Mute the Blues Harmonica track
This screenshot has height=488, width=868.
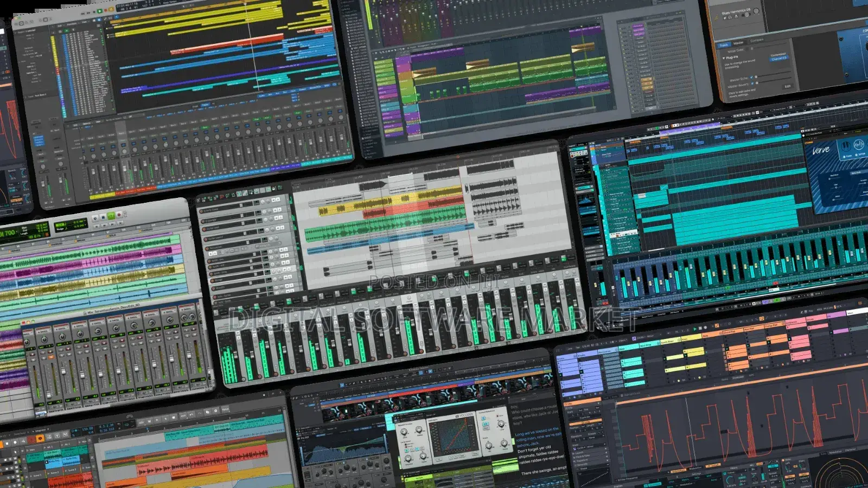(725, 18)
